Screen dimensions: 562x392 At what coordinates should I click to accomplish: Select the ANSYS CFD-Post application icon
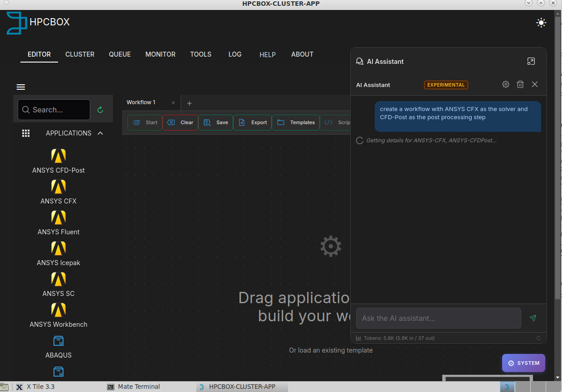click(x=59, y=156)
